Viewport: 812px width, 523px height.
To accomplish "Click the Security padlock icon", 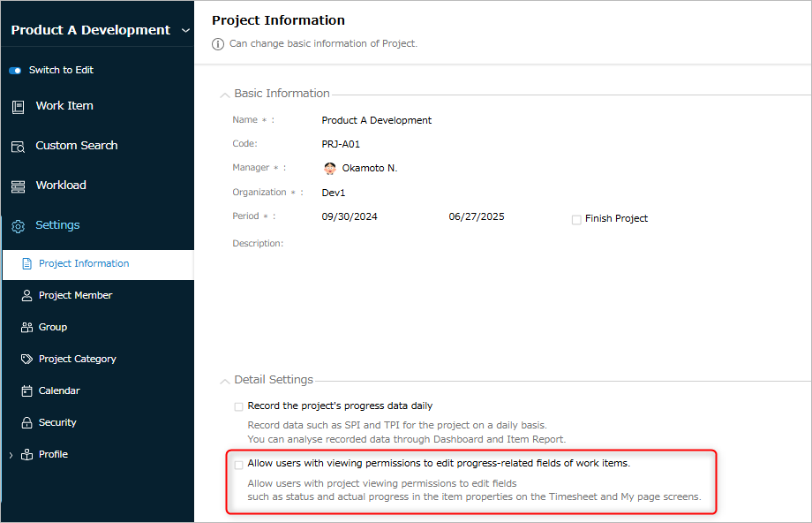I will 26,422.
